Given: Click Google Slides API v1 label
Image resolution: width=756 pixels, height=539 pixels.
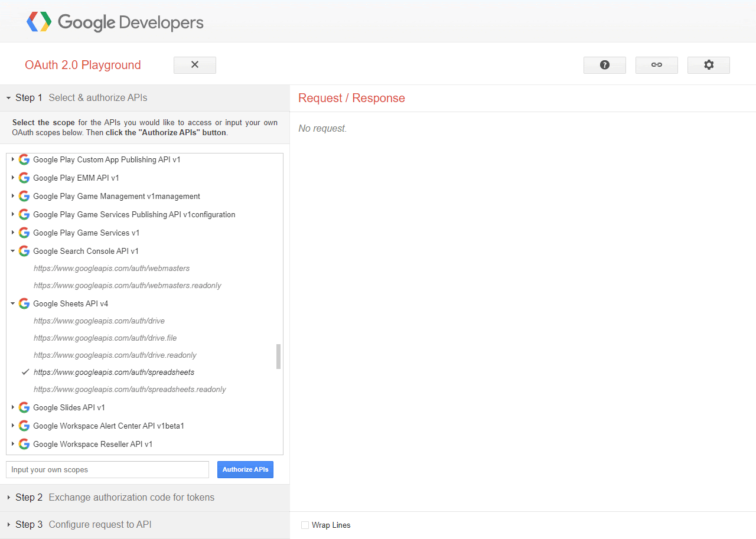Looking at the screenshot, I should tap(69, 407).
